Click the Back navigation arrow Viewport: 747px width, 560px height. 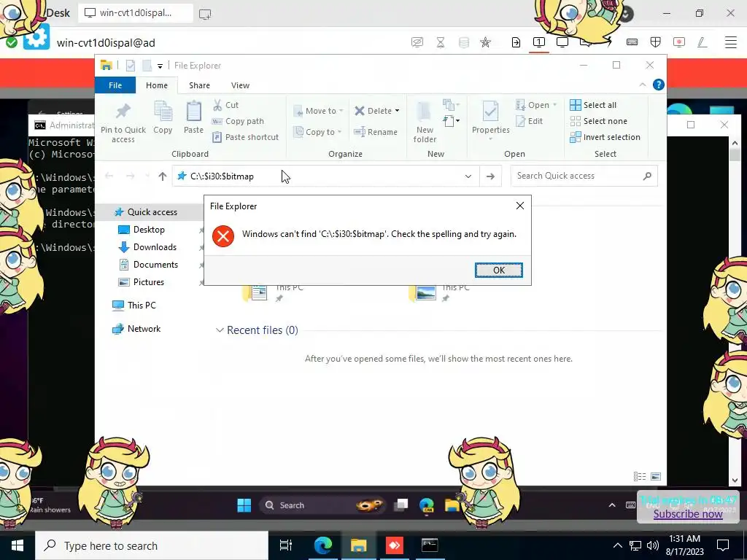(109, 176)
